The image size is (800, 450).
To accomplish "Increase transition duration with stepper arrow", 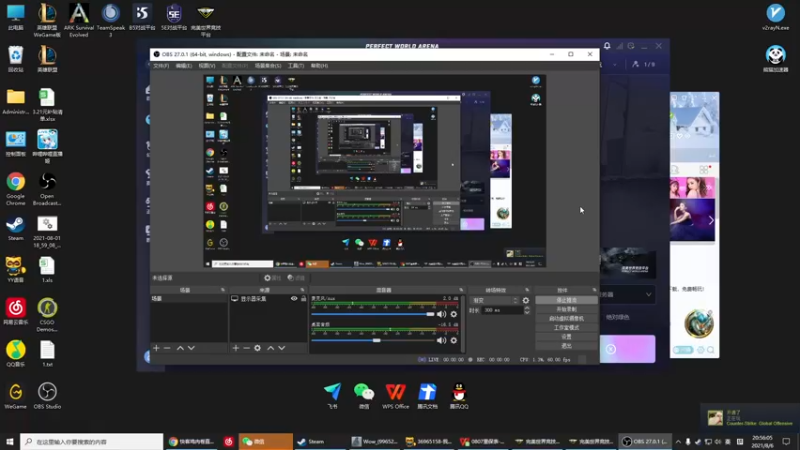I will click(527, 308).
